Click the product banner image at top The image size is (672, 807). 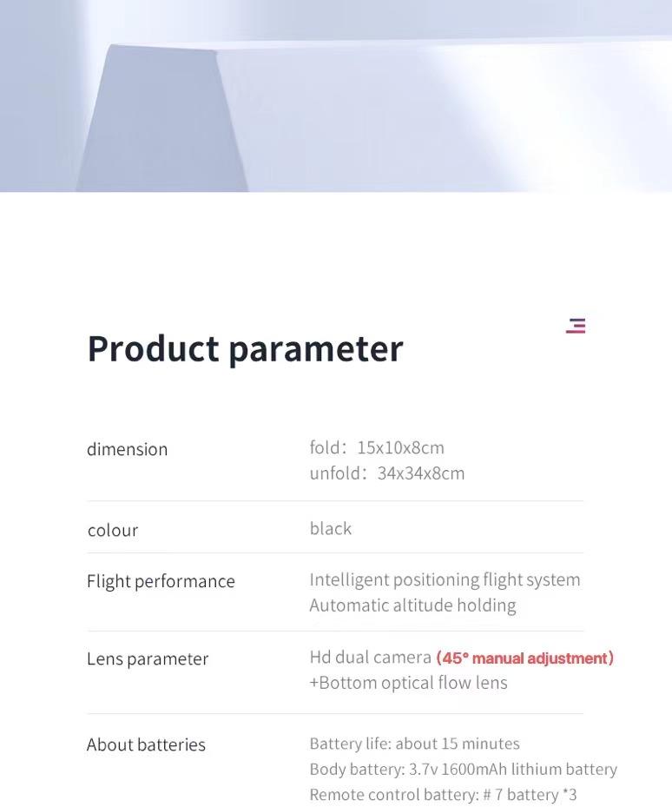pyautogui.click(x=336, y=96)
